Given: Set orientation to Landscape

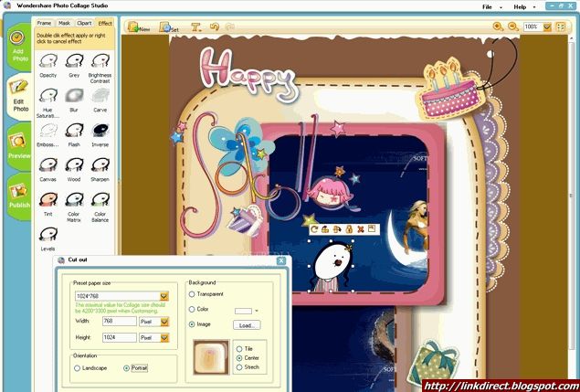Looking at the screenshot, I should tap(77, 368).
